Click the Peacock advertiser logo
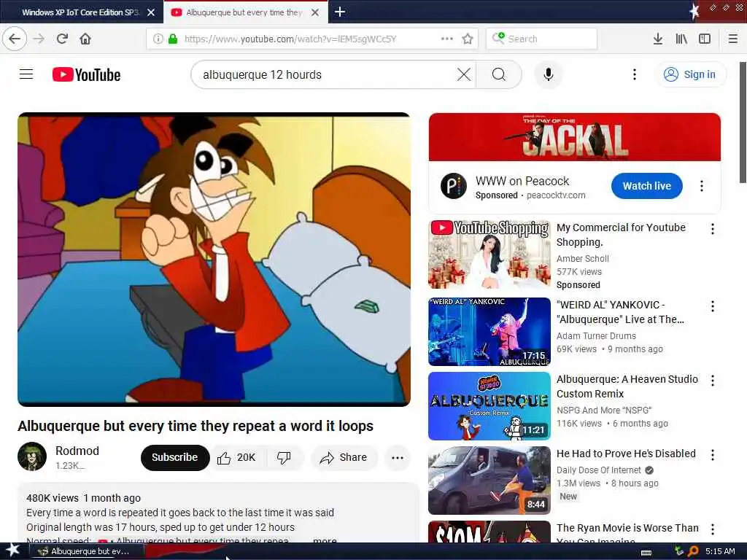This screenshot has height=560, width=747. coord(454,186)
